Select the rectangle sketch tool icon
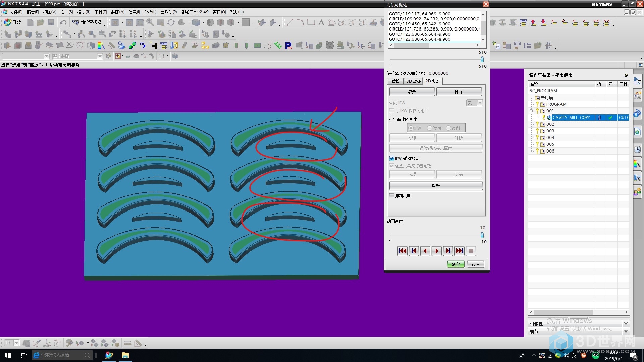This screenshot has width=644, height=362. [x=311, y=22]
